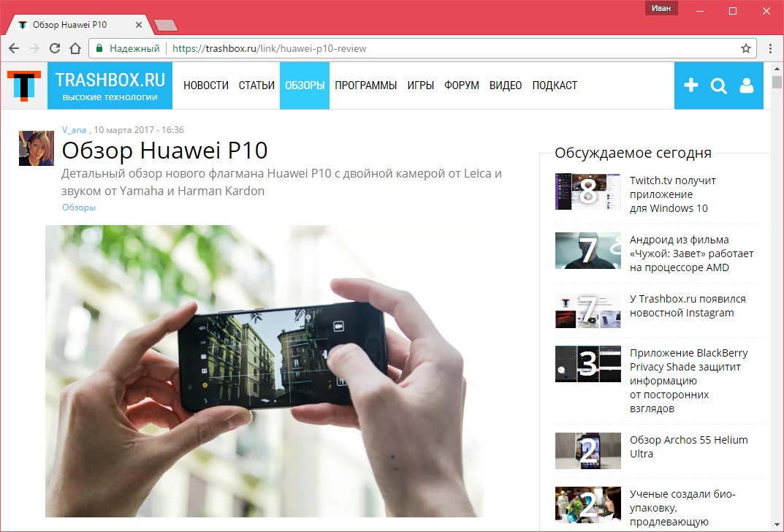Select the ОБЗОРЫ menu section

305,85
